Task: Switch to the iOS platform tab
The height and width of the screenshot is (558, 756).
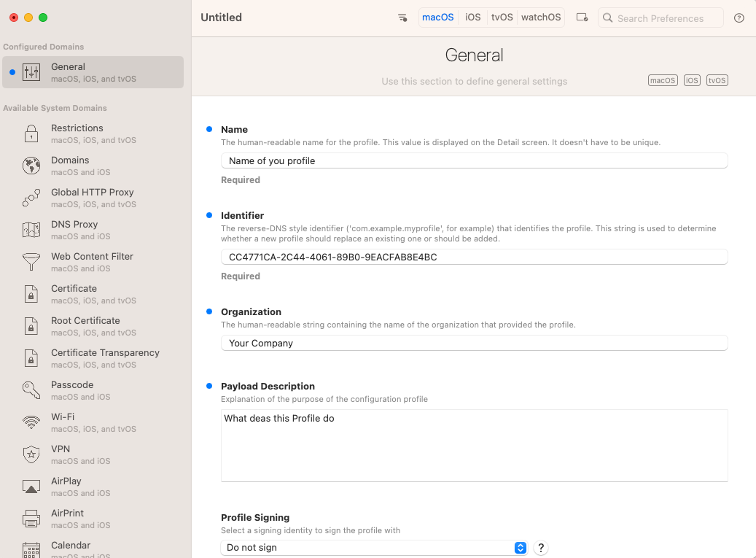Action: [x=473, y=18]
